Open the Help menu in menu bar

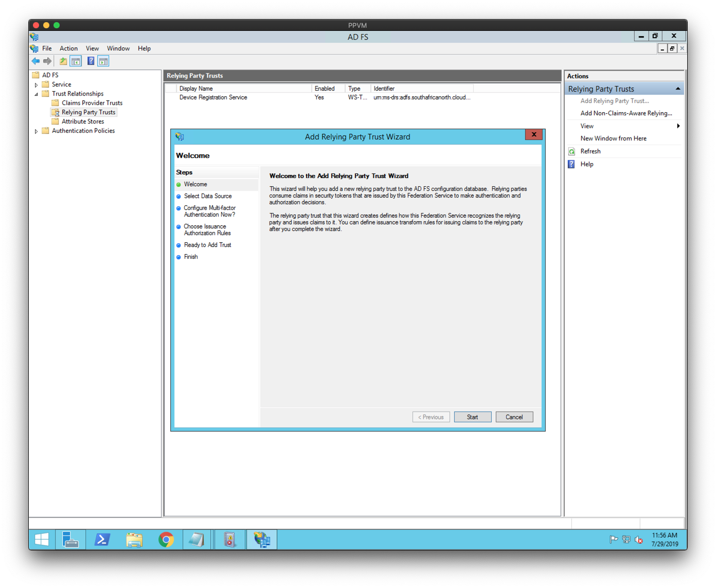pos(144,48)
